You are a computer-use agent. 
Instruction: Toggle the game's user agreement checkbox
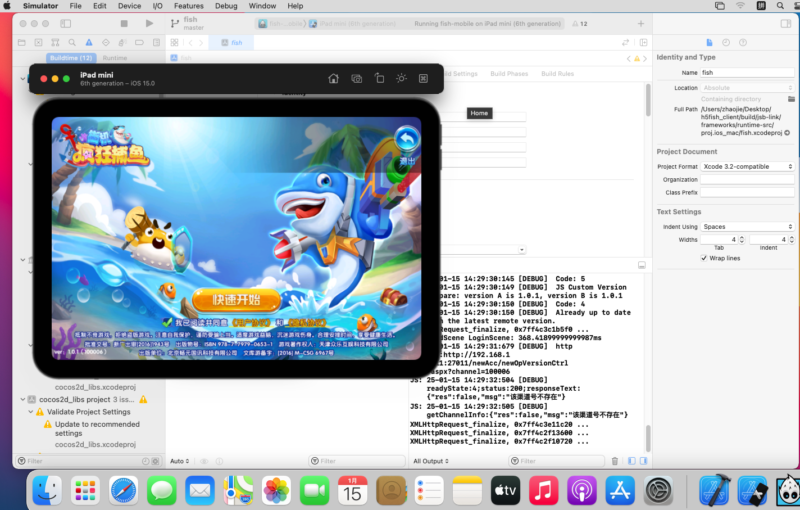point(167,323)
